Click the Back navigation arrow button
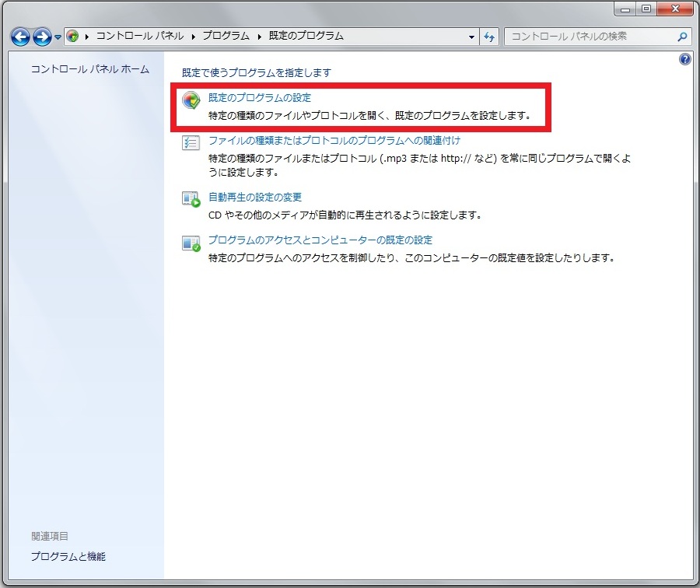700x588 pixels. (x=20, y=37)
